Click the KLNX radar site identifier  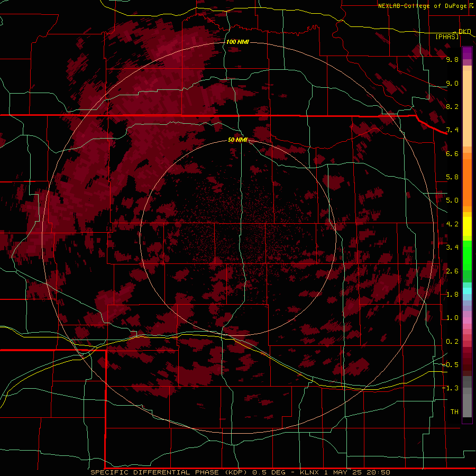309,472
